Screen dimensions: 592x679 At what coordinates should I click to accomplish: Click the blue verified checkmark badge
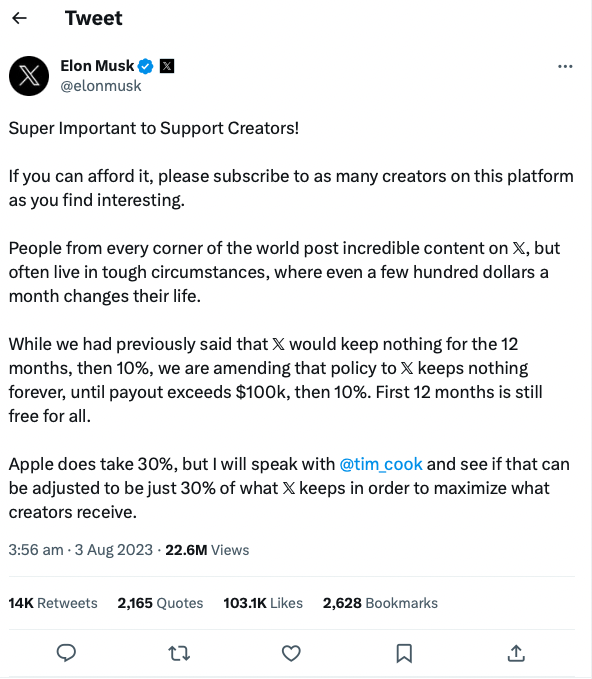point(146,66)
